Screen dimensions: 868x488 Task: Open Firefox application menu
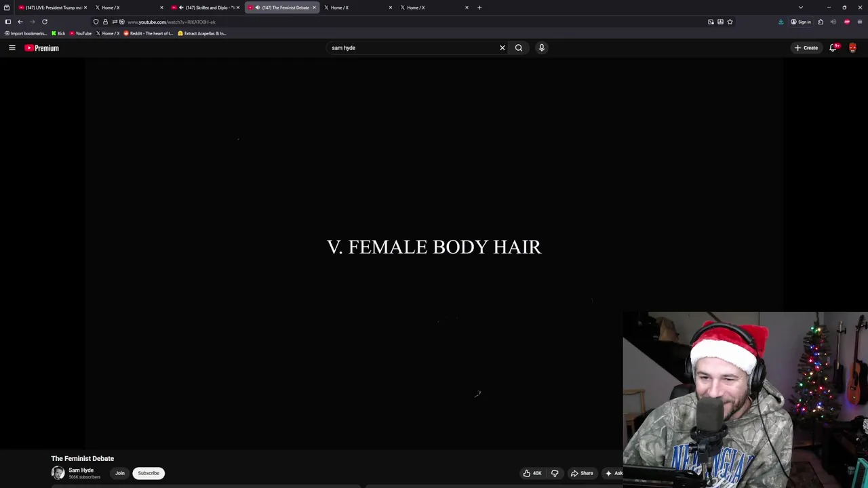[x=860, y=22]
